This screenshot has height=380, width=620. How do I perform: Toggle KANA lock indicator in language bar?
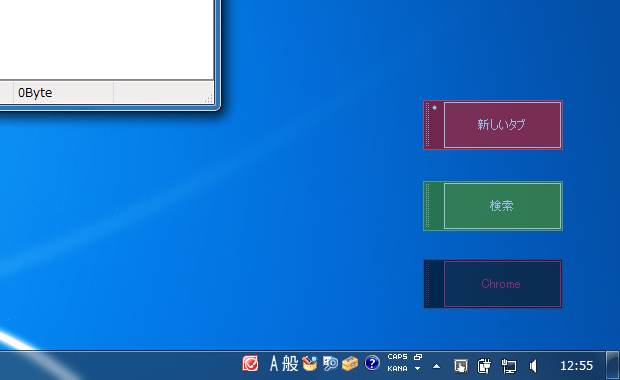point(397,369)
